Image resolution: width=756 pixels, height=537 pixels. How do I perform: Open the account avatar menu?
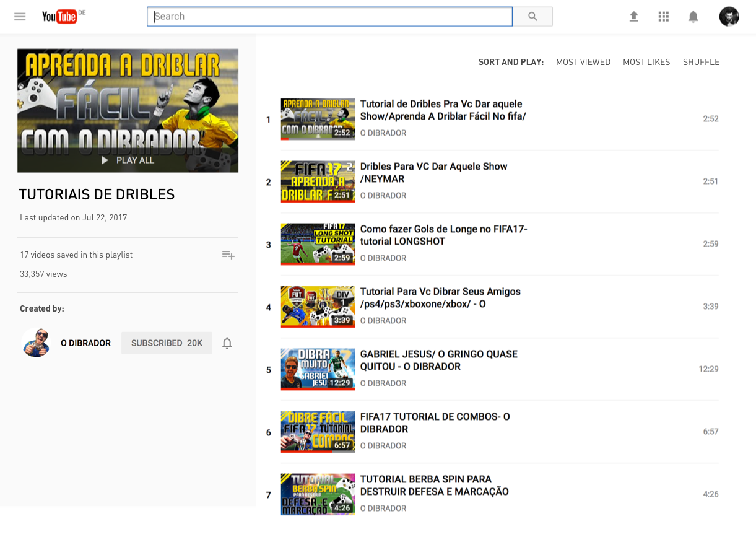coord(729,17)
